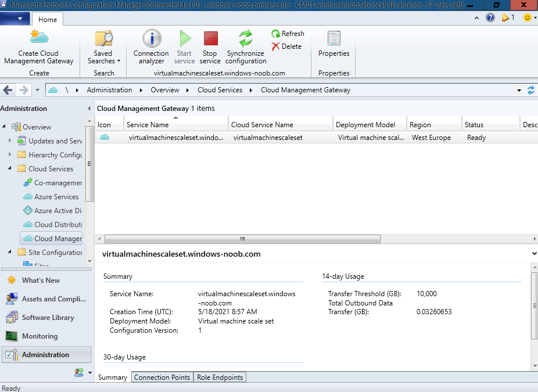The width and height of the screenshot is (538, 392).
Task: Open the Monitoring workspace
Action: click(46, 336)
